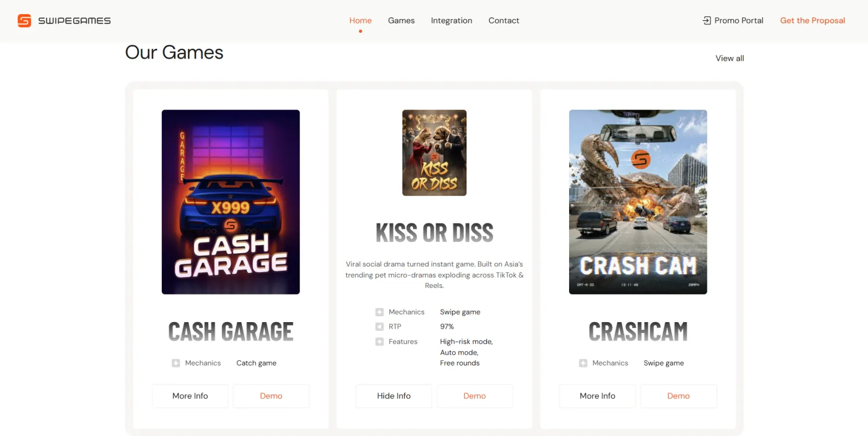Screen dimensions: 868x436
Task: Click the '97%' RTP value
Action: pyautogui.click(x=447, y=326)
